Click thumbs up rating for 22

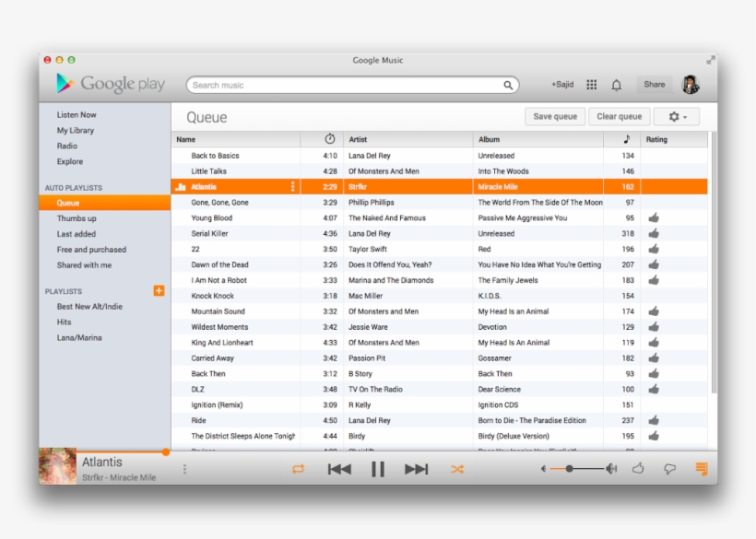click(x=654, y=249)
